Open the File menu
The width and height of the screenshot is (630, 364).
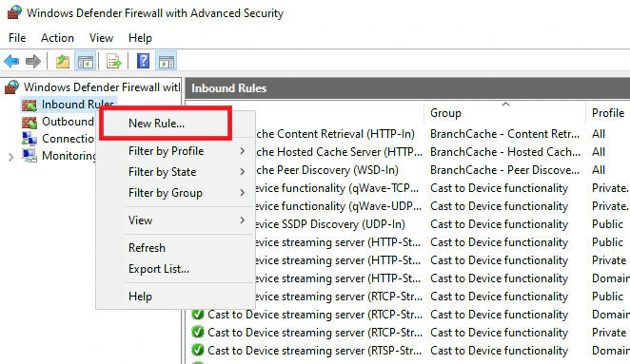pyautogui.click(x=17, y=38)
